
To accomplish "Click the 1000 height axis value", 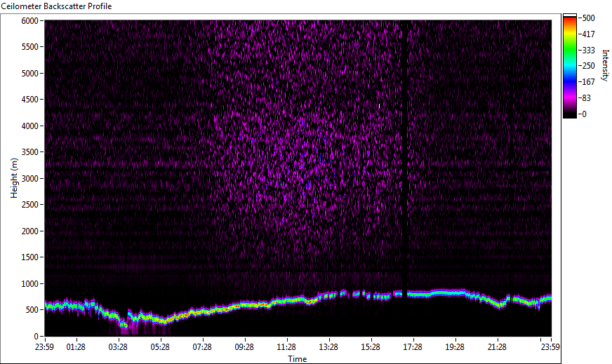I will tap(29, 284).
